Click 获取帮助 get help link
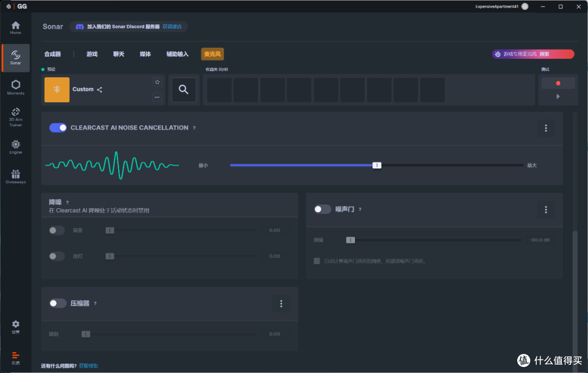Screen dimensions: 588x373 click(89, 366)
